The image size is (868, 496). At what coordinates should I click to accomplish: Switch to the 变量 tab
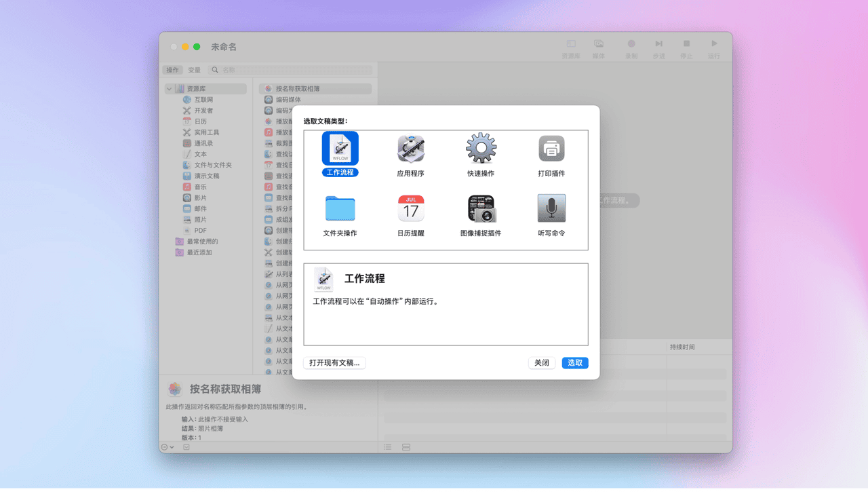(195, 70)
